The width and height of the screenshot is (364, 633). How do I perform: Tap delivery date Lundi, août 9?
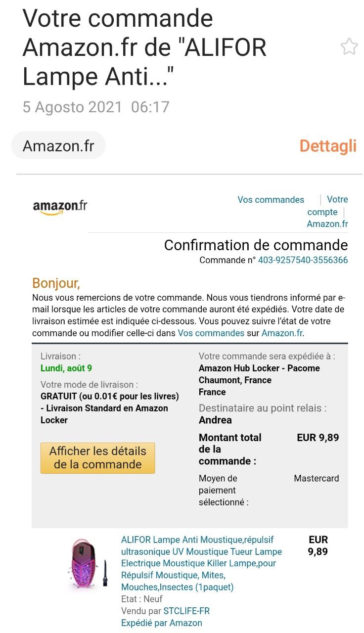pyautogui.click(x=66, y=368)
